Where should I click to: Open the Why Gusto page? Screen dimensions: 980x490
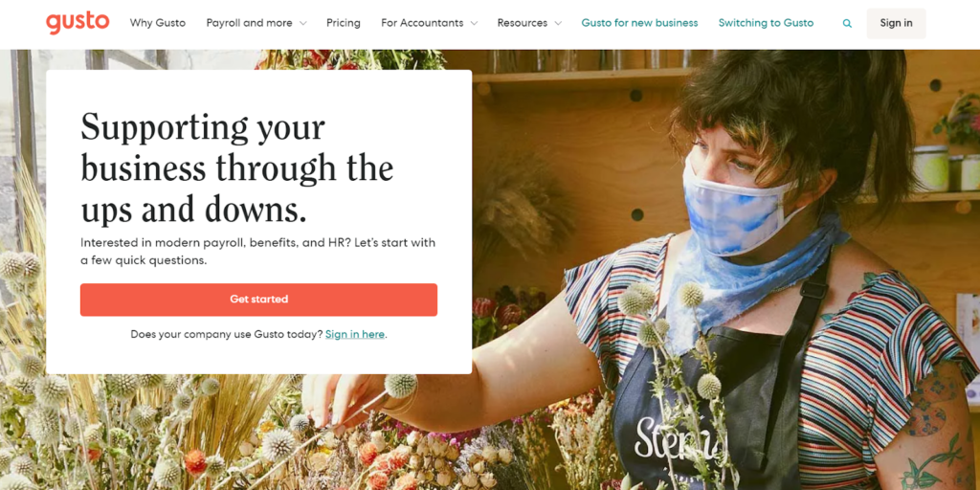(x=158, y=23)
